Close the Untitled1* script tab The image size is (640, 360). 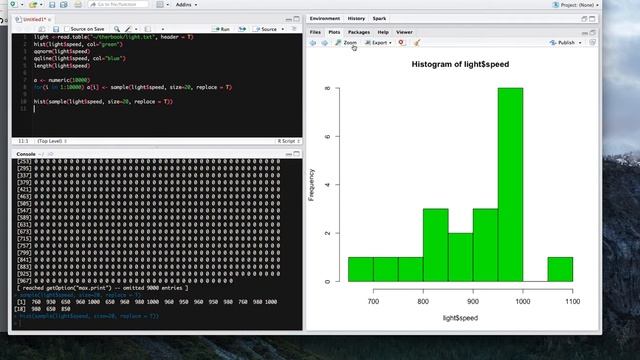[50, 20]
